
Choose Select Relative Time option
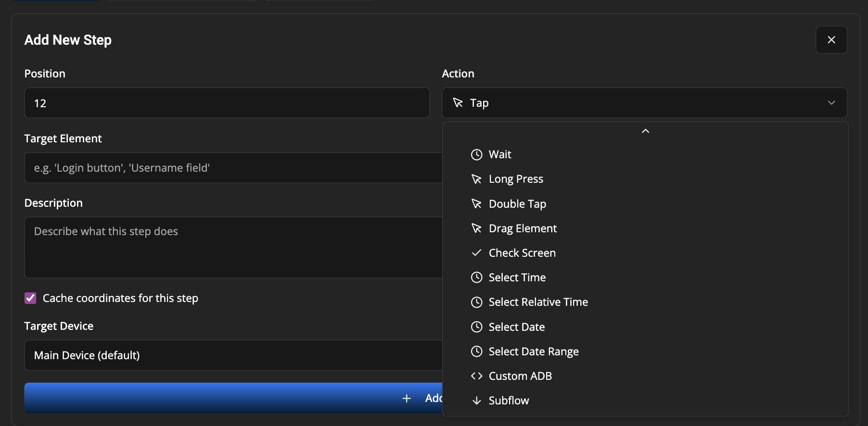click(x=645, y=302)
